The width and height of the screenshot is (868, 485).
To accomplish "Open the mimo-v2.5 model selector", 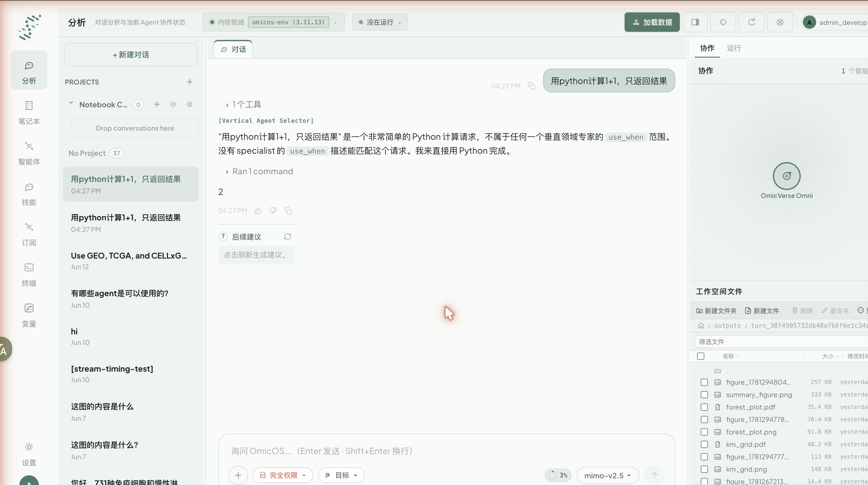I will [x=608, y=476].
